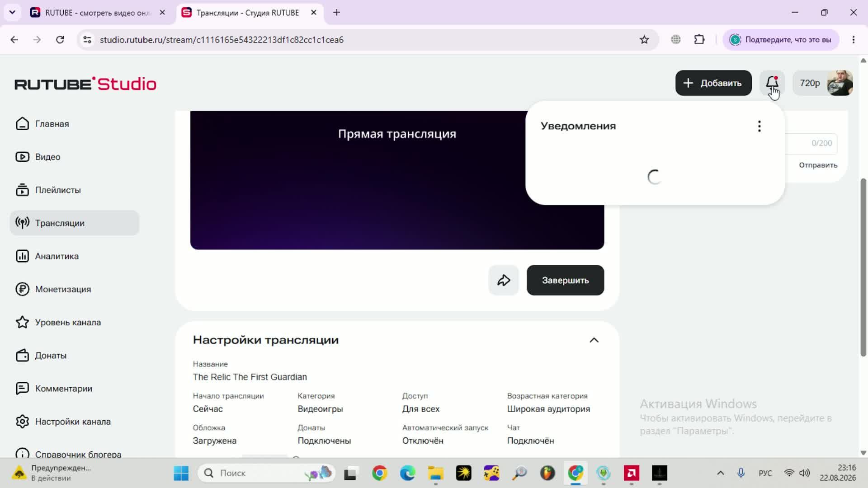
Task: Click the page vertical scrollbar thumb
Action: click(863, 267)
